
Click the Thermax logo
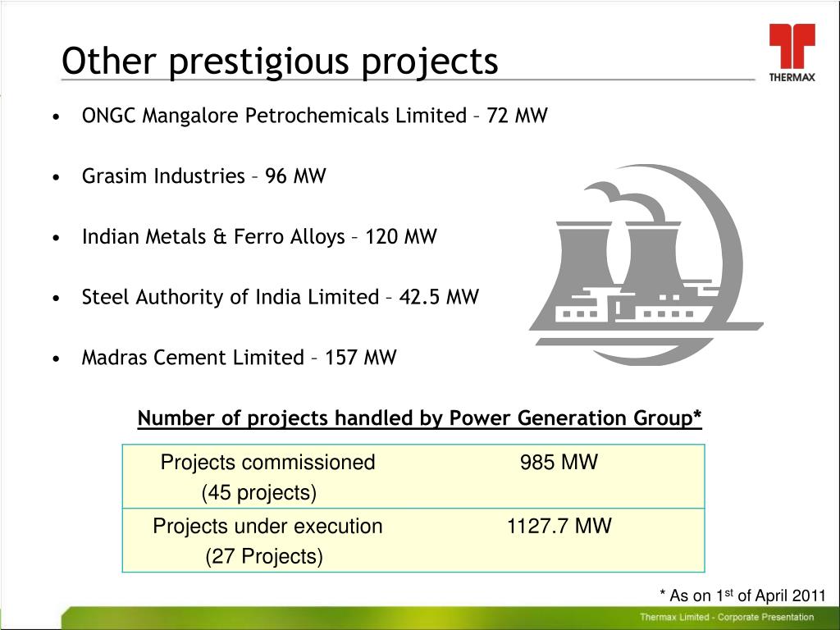pos(792,52)
